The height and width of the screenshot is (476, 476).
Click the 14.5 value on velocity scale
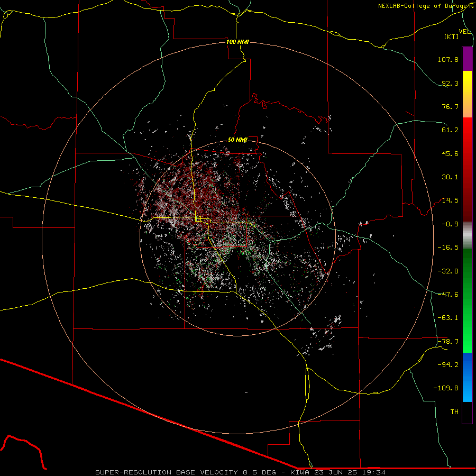click(450, 200)
